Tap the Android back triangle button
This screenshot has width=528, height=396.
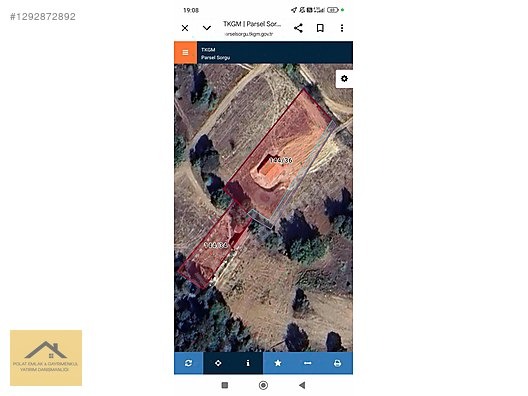click(x=302, y=385)
